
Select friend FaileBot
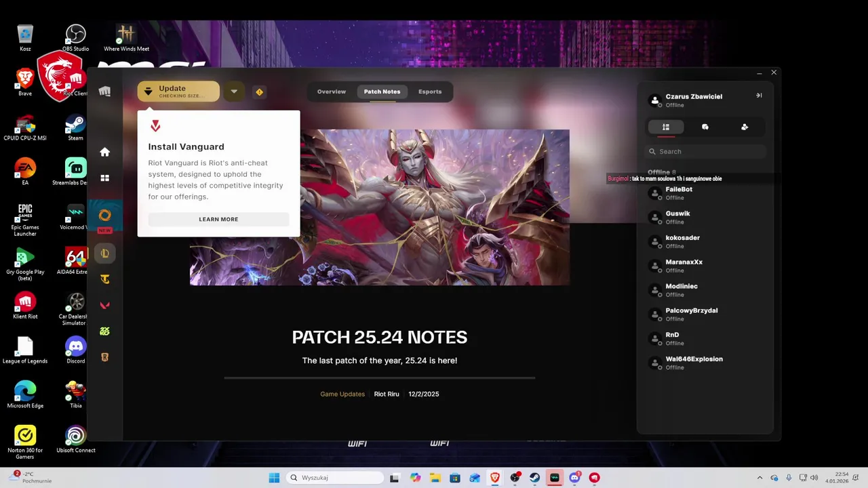click(x=705, y=193)
